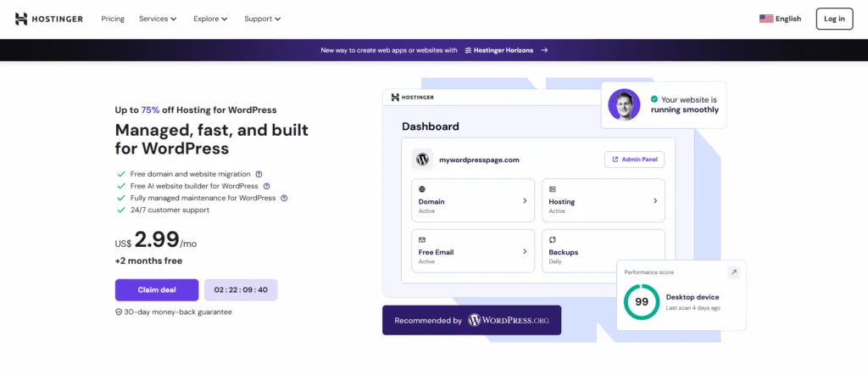Open the Pricing page
The image size is (868, 376).
click(113, 19)
